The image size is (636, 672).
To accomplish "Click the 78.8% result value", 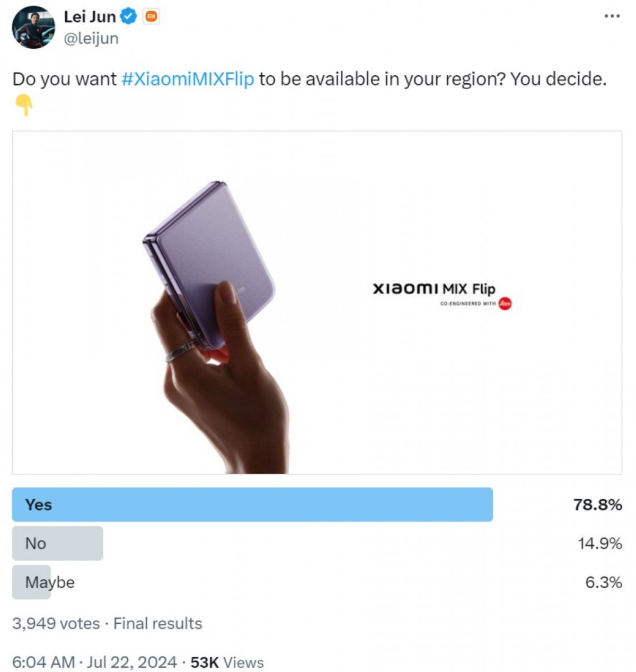I will 597,505.
